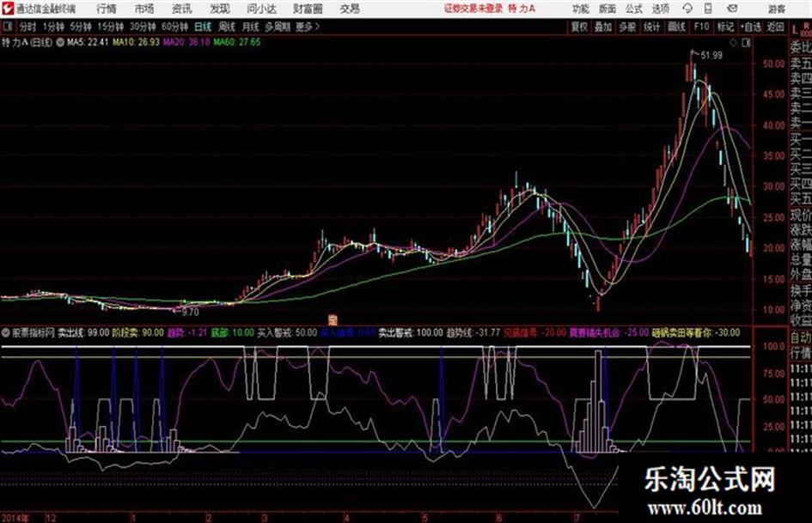Viewport: 812px width, 523px height.
Task: Switch to the 分时 period tab
Action: point(27,27)
